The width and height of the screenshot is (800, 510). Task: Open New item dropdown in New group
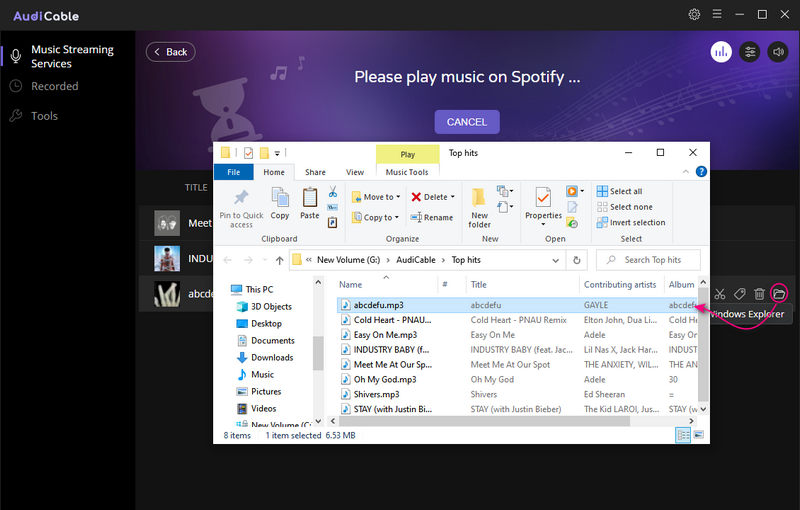(x=505, y=191)
